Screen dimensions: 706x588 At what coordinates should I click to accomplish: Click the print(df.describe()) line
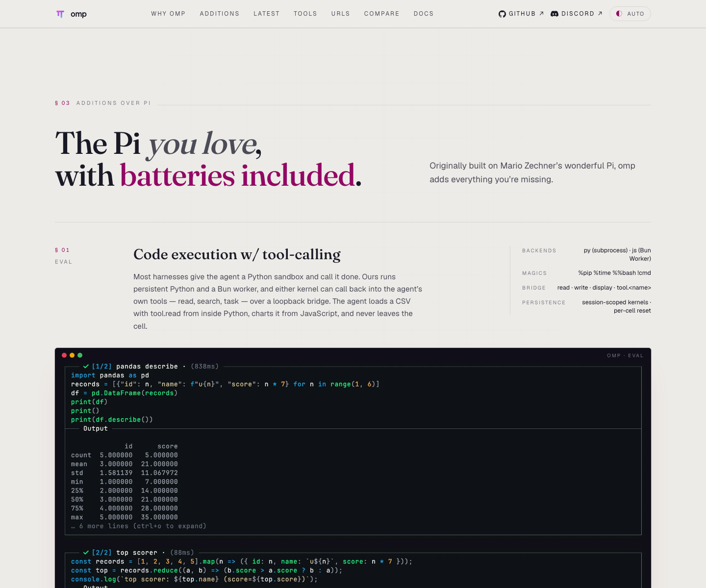pos(112,419)
